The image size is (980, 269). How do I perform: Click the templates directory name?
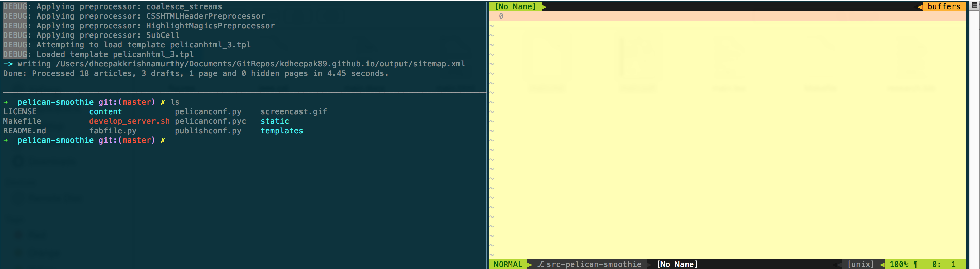click(x=281, y=131)
